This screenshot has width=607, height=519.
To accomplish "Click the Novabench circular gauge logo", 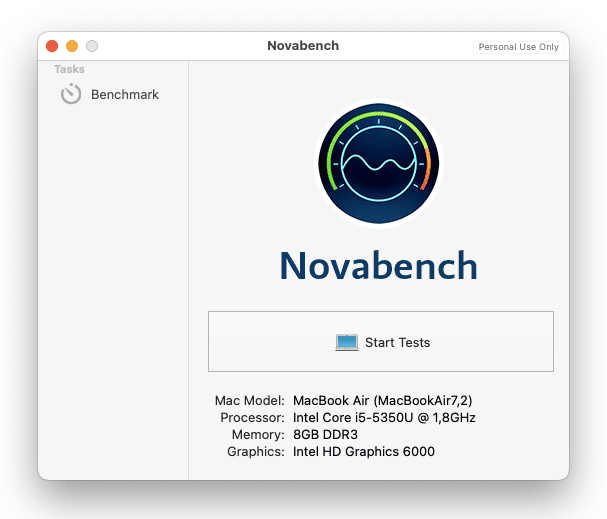I will coord(378,165).
